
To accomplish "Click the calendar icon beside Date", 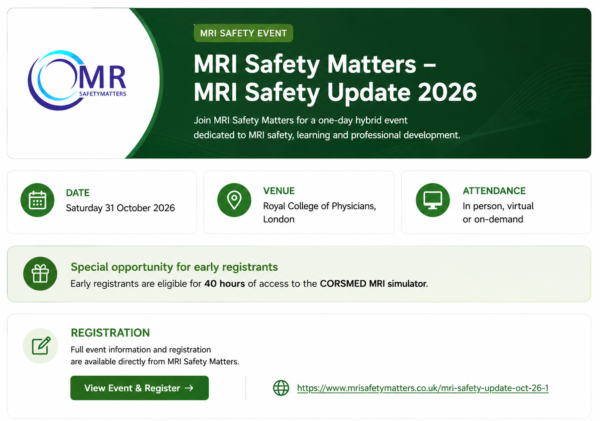I will [x=38, y=200].
